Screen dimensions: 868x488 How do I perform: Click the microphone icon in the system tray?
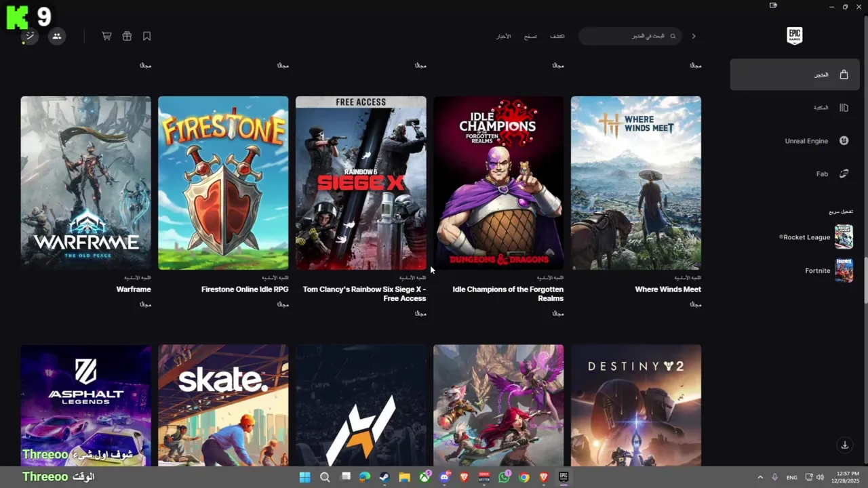(x=774, y=477)
